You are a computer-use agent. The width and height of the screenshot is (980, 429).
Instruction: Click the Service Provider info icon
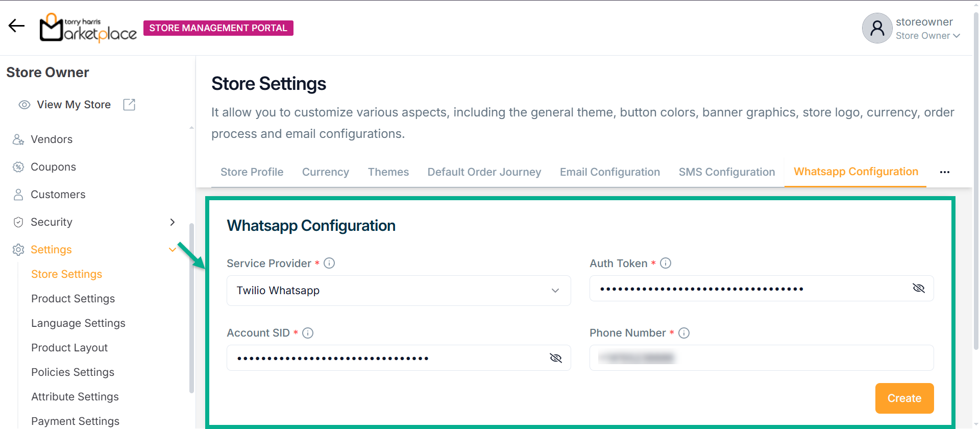[x=329, y=264]
